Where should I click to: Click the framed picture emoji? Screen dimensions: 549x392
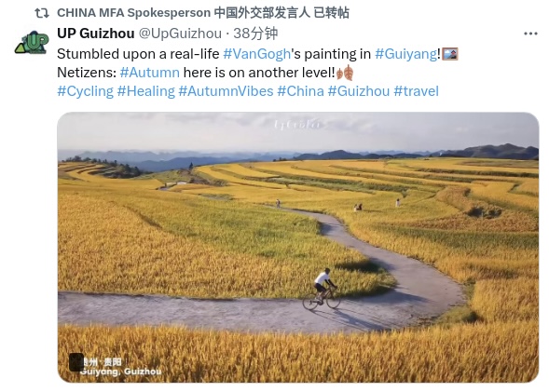click(x=450, y=54)
